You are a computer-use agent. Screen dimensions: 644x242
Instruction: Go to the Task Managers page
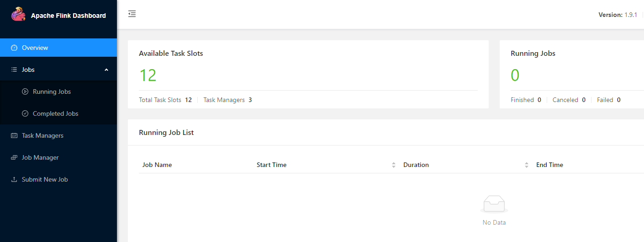58,135
